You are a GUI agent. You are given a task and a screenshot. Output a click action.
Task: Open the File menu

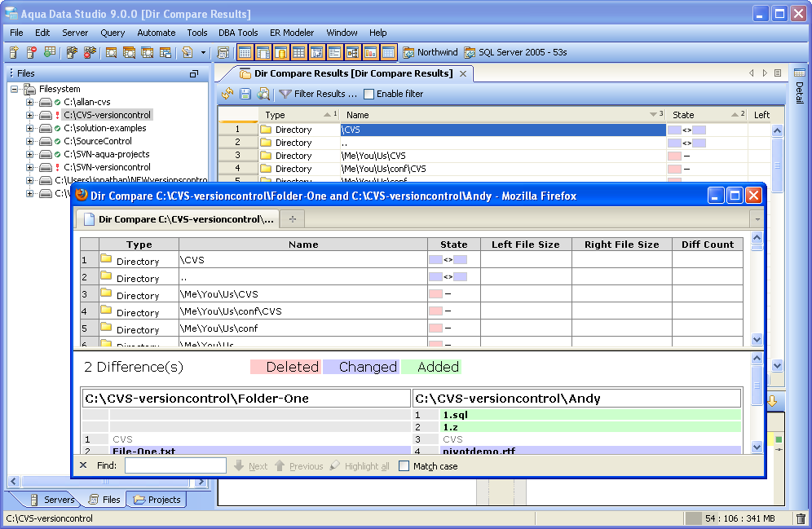pos(16,33)
